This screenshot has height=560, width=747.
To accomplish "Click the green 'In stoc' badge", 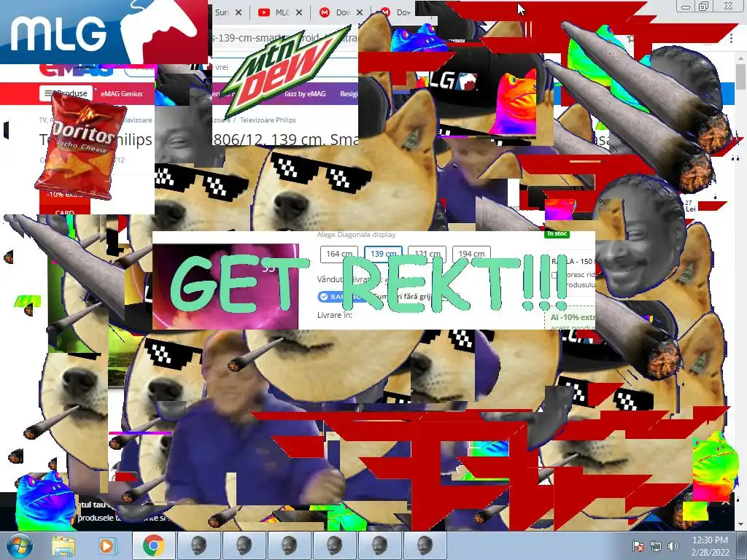I will [x=557, y=234].
